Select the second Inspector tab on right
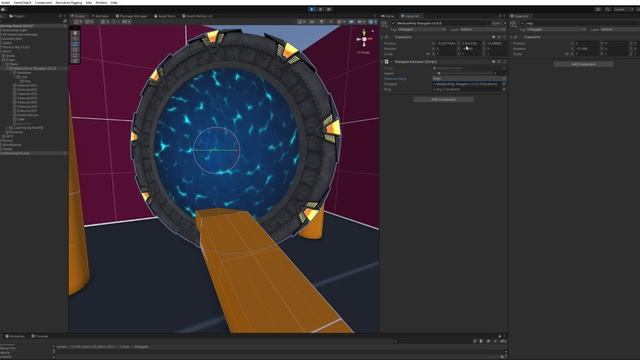 (x=520, y=16)
